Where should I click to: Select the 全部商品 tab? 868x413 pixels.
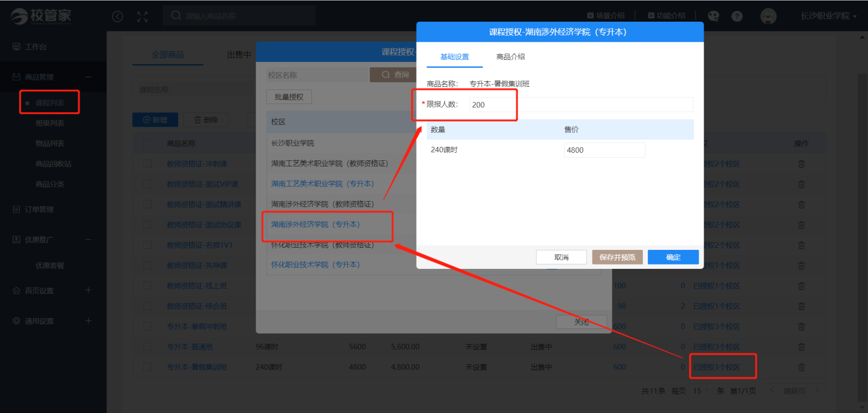168,55
